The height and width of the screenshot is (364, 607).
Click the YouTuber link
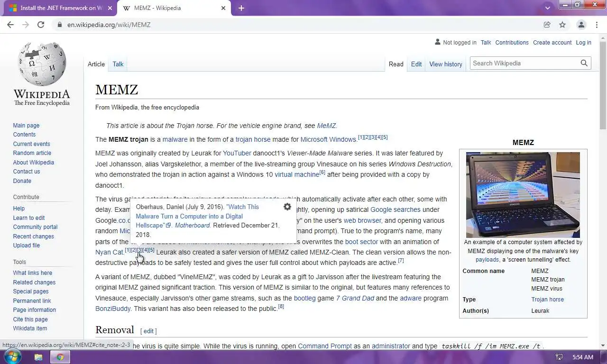tap(237, 153)
